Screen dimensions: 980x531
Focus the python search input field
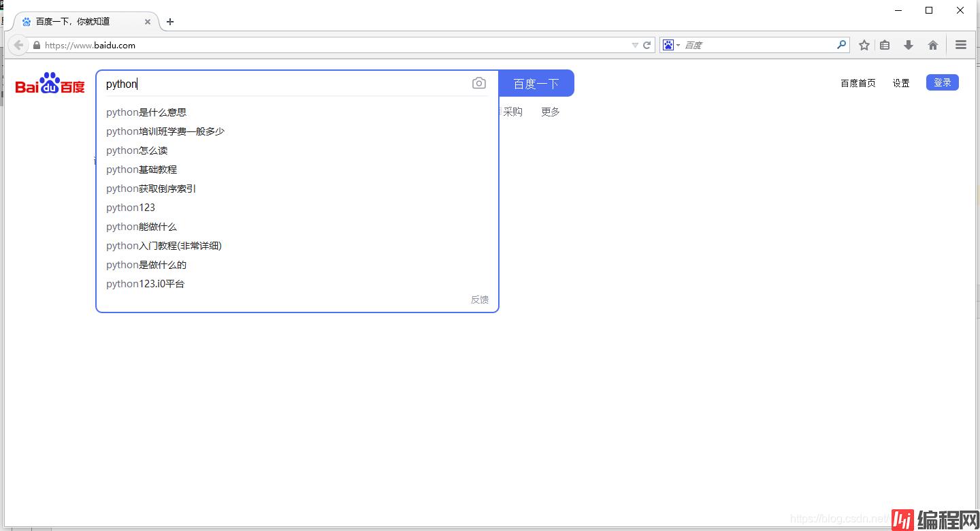[x=286, y=84]
